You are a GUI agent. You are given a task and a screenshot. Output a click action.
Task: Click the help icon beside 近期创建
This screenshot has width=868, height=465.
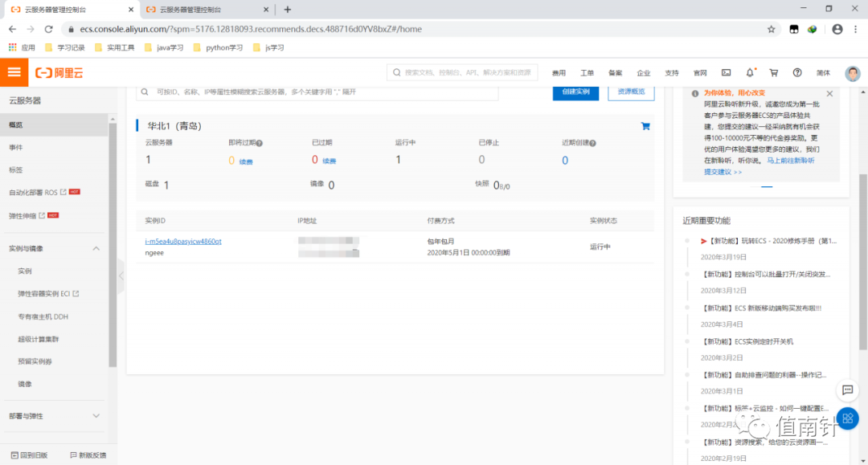(593, 143)
